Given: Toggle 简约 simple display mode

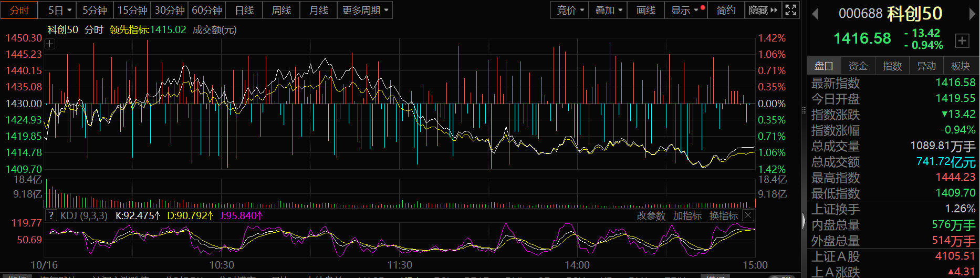Looking at the screenshot, I should pyautogui.click(x=726, y=10).
